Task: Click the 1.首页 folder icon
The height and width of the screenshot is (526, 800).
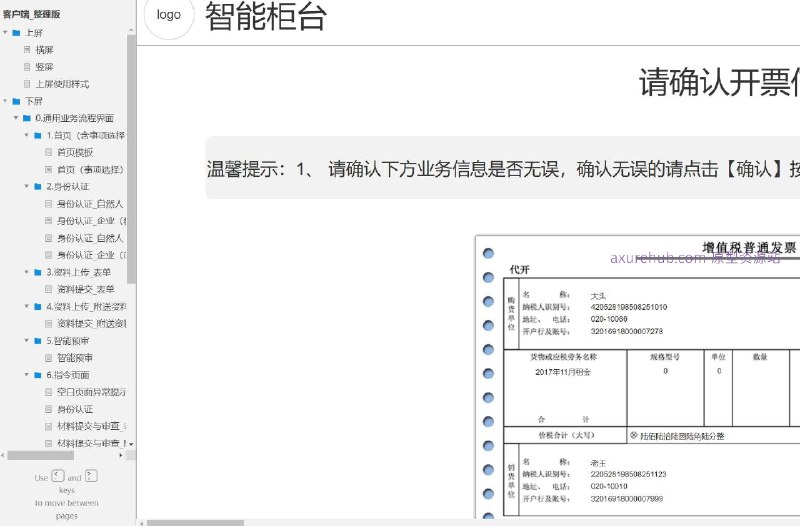Action: pyautogui.click(x=38, y=135)
